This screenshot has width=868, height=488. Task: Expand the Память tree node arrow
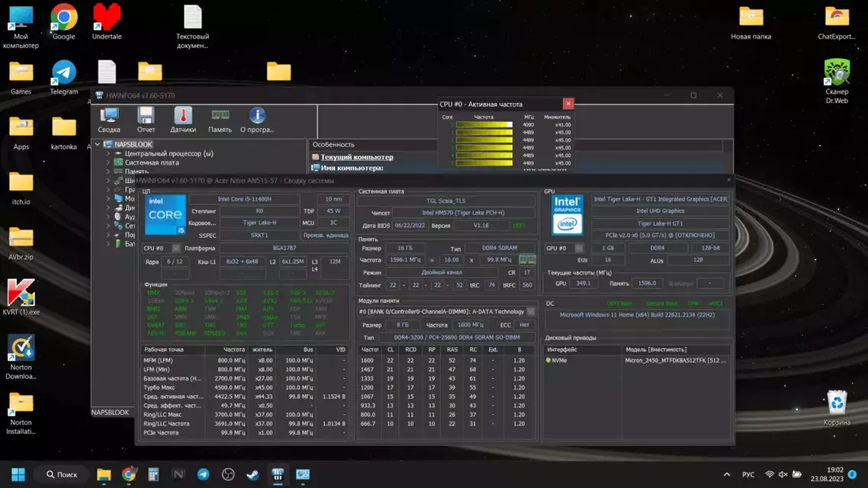pyautogui.click(x=108, y=172)
